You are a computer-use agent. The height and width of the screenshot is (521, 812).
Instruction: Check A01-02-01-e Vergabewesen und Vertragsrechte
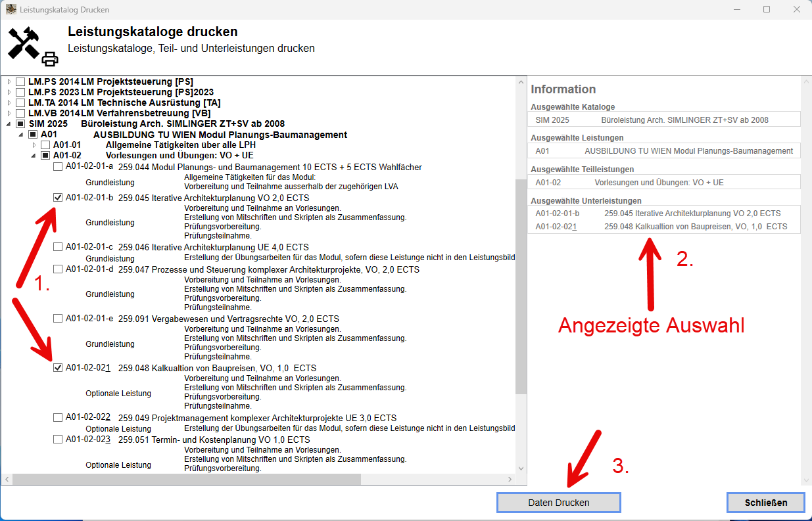click(x=58, y=319)
